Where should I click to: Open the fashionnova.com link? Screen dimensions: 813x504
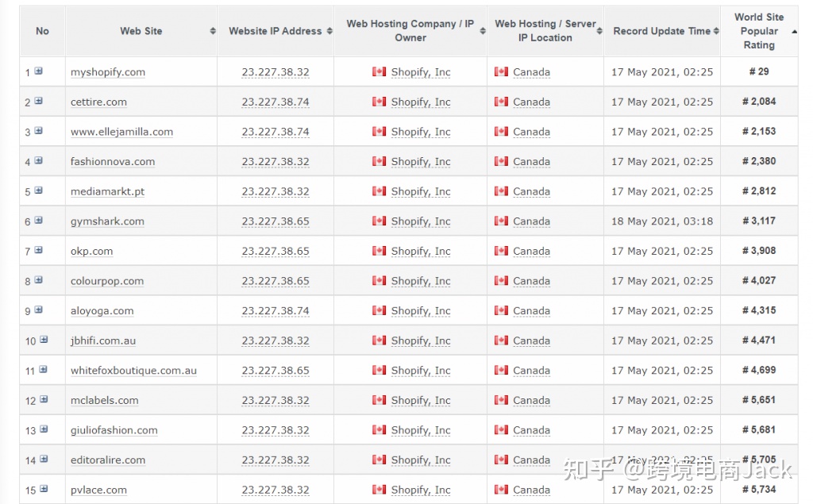(113, 162)
